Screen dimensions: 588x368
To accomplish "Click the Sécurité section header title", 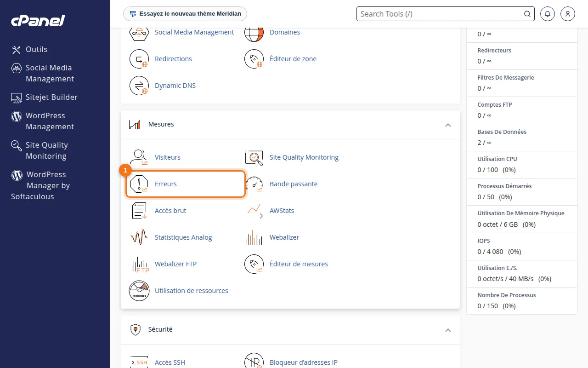I will (160, 330).
